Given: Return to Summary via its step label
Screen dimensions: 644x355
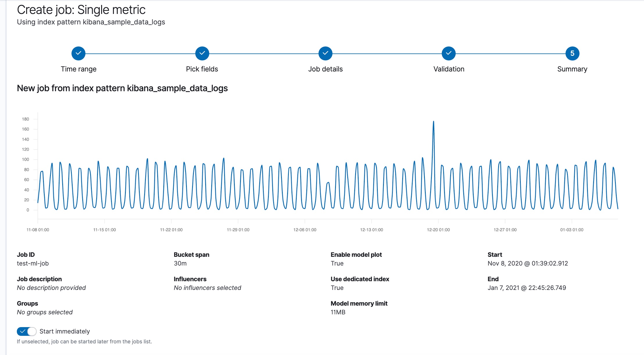Looking at the screenshot, I should click(x=572, y=69).
